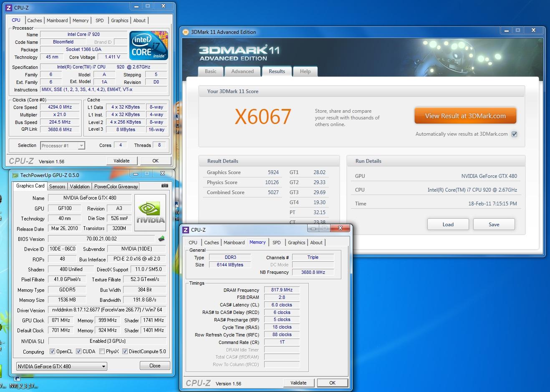The height and width of the screenshot is (392, 550).
Task: Select the Graphics Card tab in GPU-Z
Action: pyautogui.click(x=30, y=186)
